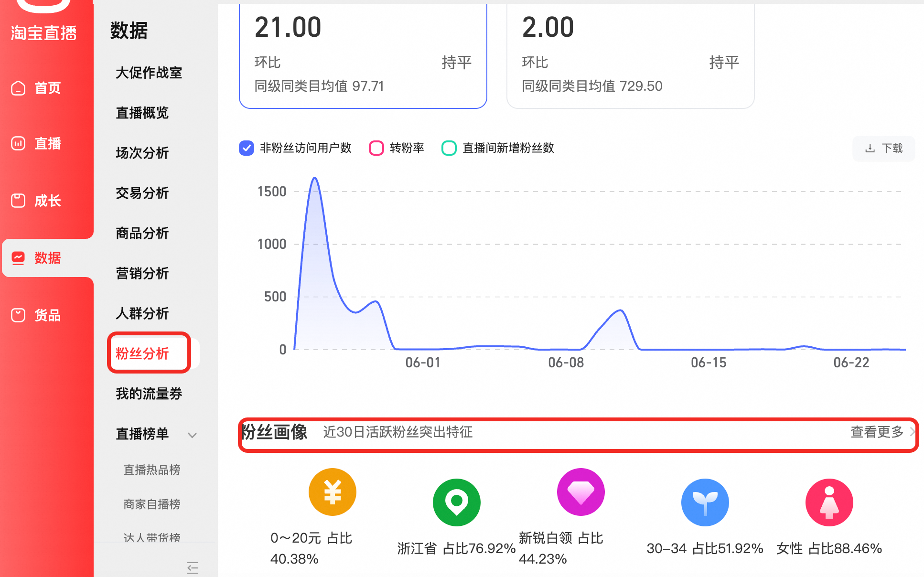This screenshot has width=924, height=577.
Task: Click the orange yuan price icon
Action: 333,492
